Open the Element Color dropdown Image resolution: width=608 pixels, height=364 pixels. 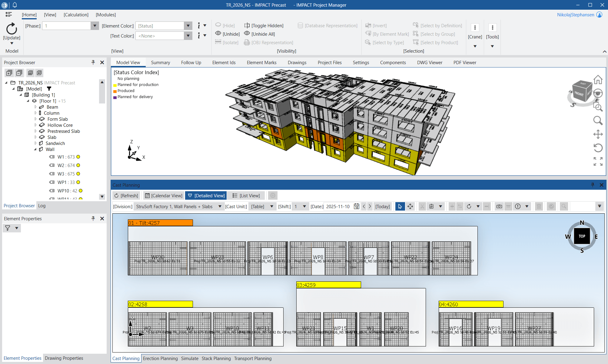[188, 26]
